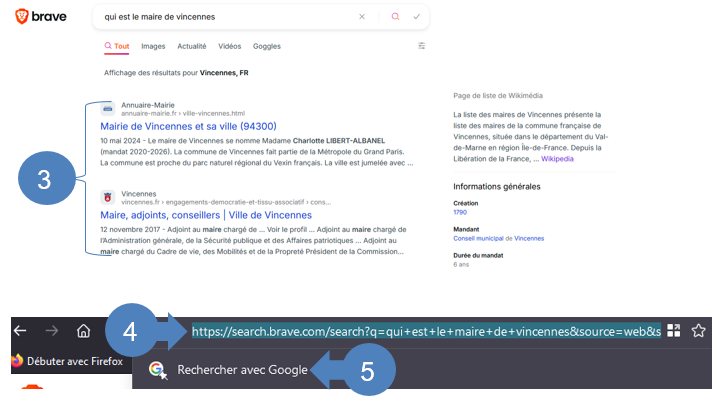This screenshot has width=721, height=400.
Task: Click the QR code grid icon in address bar
Action: point(674,331)
